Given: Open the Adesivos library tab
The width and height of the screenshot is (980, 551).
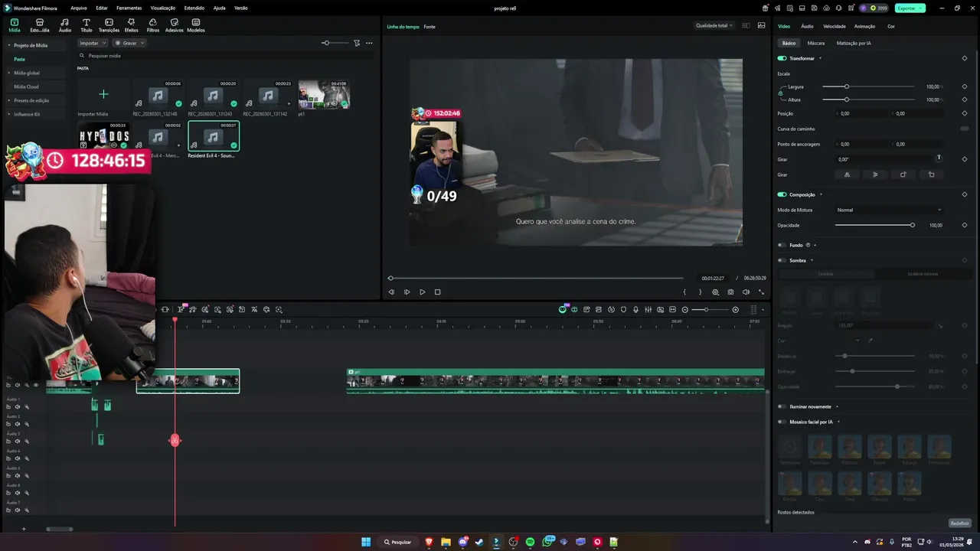Looking at the screenshot, I should coord(175,25).
